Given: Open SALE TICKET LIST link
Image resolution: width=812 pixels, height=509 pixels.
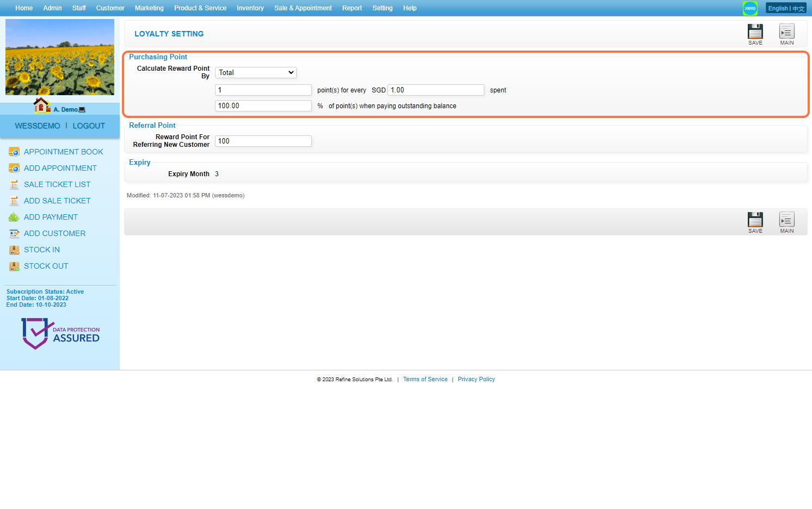Looking at the screenshot, I should click(x=57, y=184).
